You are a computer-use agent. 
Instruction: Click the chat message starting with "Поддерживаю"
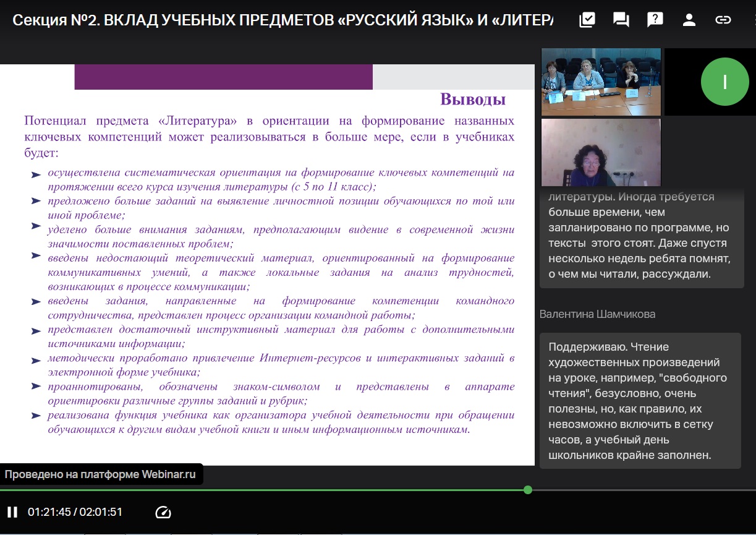coord(640,401)
